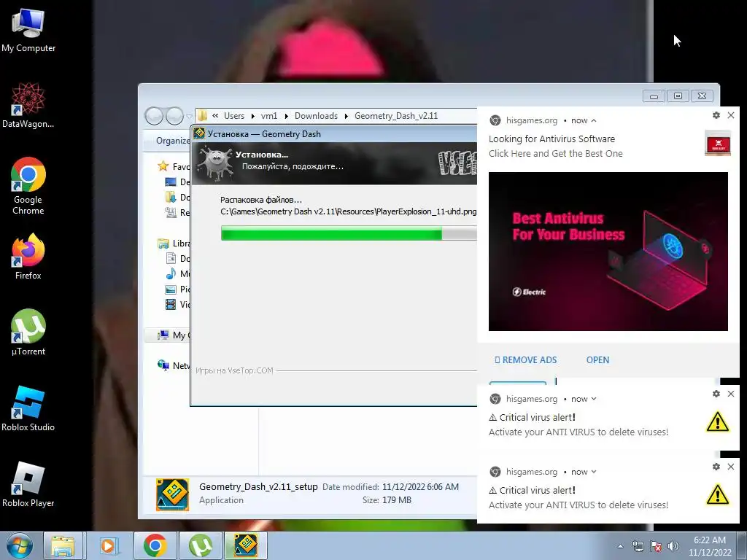Switch to µTorrent in the taskbar
747x560 pixels.
(x=200, y=545)
